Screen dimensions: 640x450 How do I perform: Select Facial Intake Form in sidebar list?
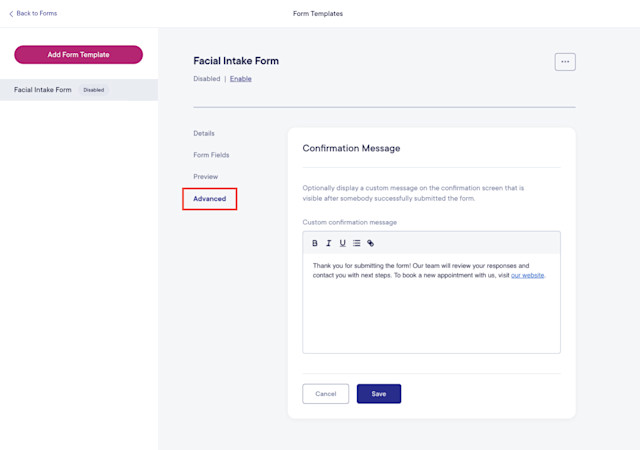79,90
